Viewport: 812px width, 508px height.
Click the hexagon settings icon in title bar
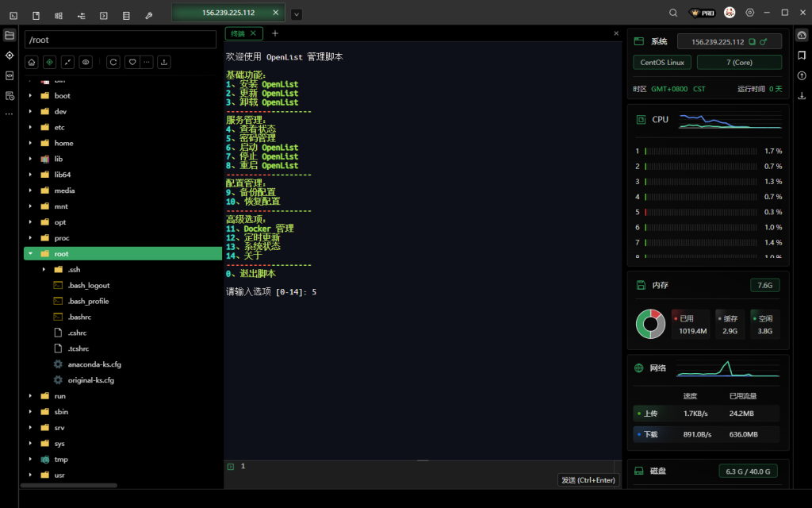749,13
